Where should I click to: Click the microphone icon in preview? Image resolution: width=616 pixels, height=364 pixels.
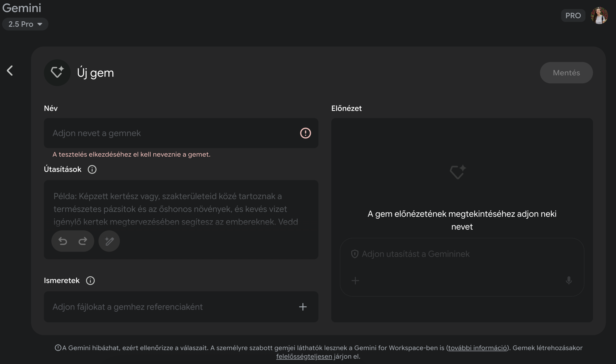pos(569,281)
